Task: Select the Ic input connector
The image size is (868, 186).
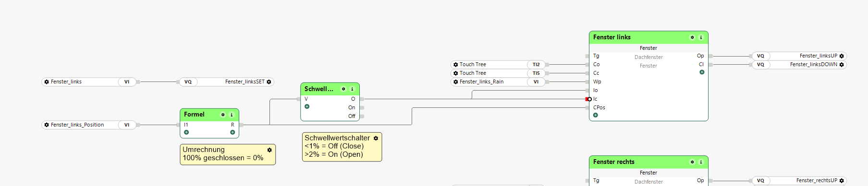Action: 589,99
